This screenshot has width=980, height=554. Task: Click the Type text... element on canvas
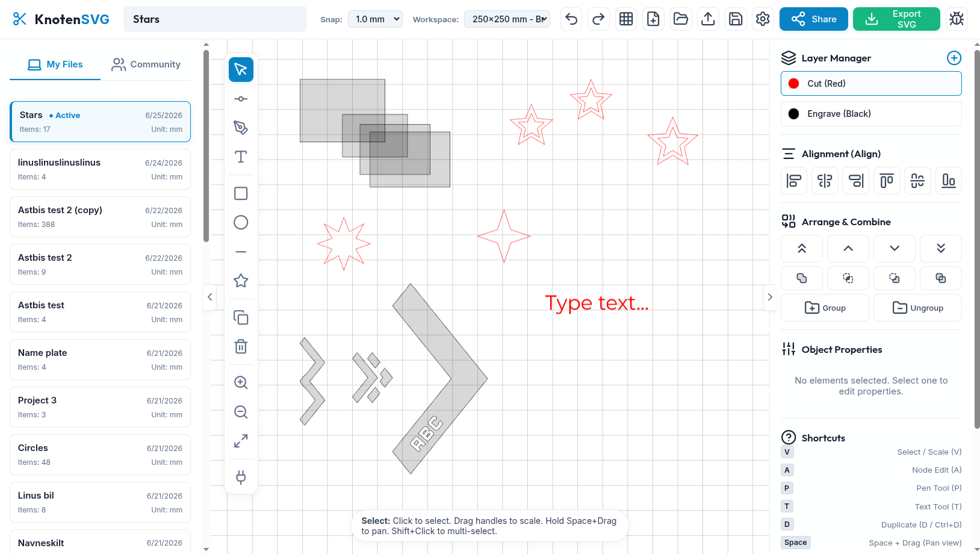pos(597,303)
